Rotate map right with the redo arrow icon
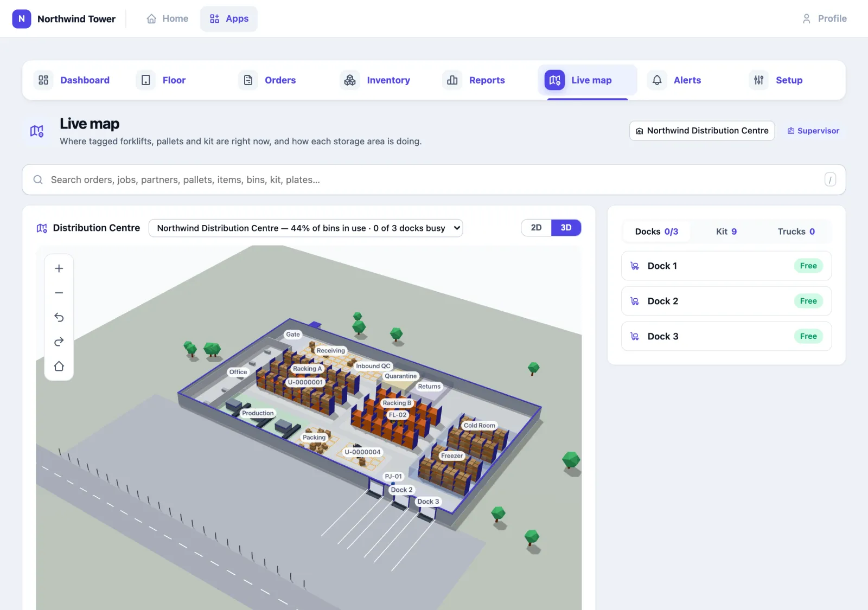The image size is (868, 610). [x=59, y=342]
